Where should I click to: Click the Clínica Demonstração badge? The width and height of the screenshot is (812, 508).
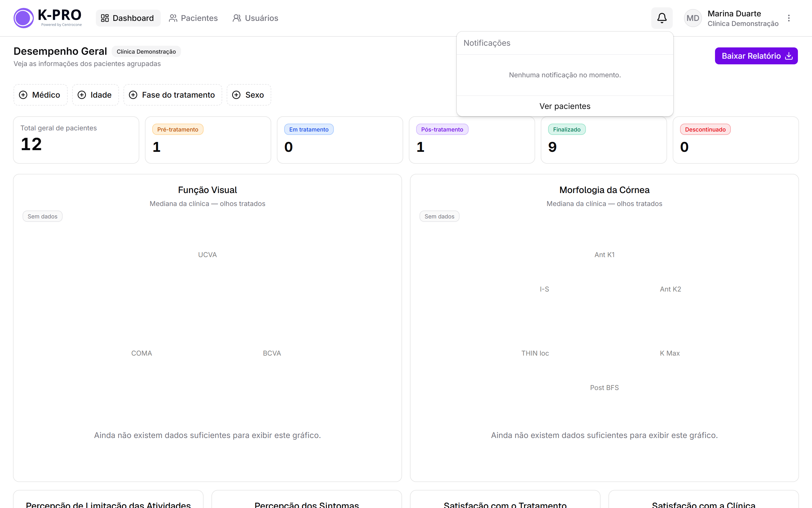[x=146, y=51]
